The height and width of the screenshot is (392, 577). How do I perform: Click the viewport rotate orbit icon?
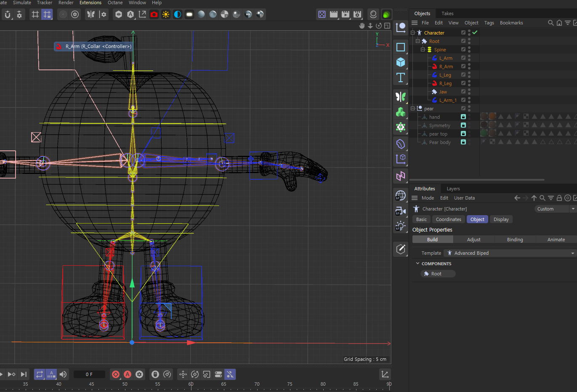click(379, 26)
